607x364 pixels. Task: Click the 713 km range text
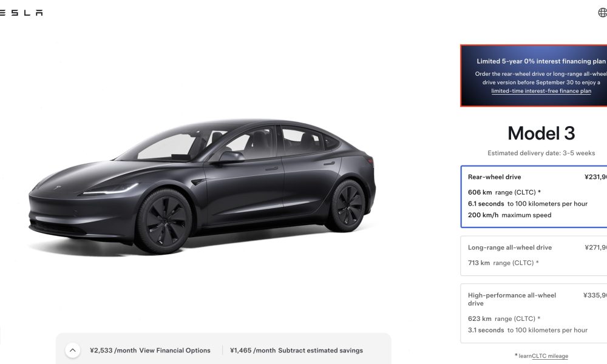(x=503, y=263)
